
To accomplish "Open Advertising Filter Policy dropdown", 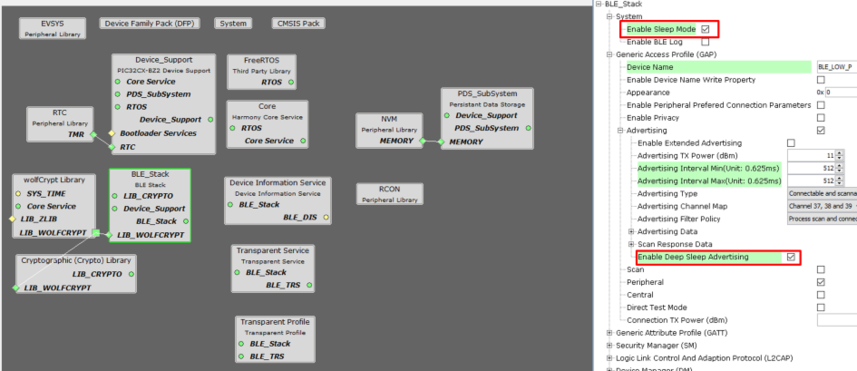I will tap(822, 219).
